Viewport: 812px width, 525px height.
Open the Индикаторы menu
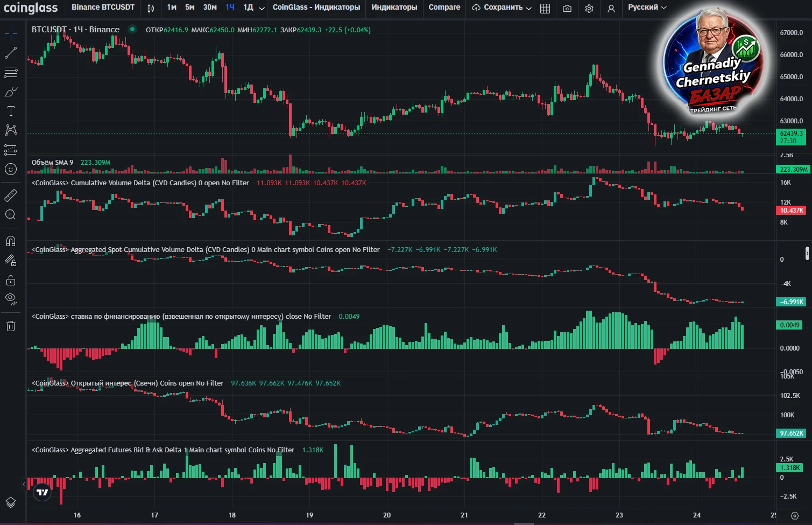[x=394, y=8]
